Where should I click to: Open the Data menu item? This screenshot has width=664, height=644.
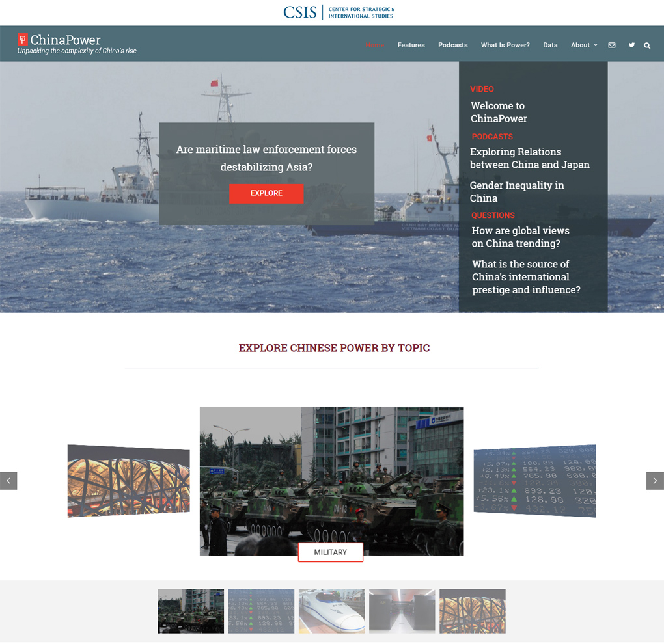[x=550, y=46]
